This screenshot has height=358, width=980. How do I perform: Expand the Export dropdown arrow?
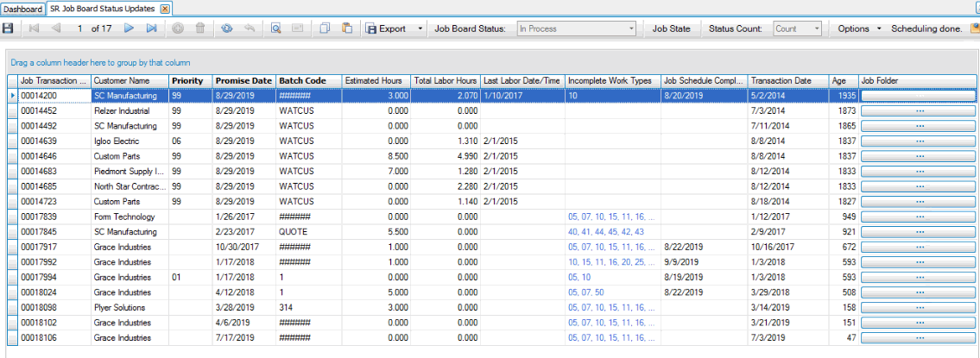pos(420,28)
